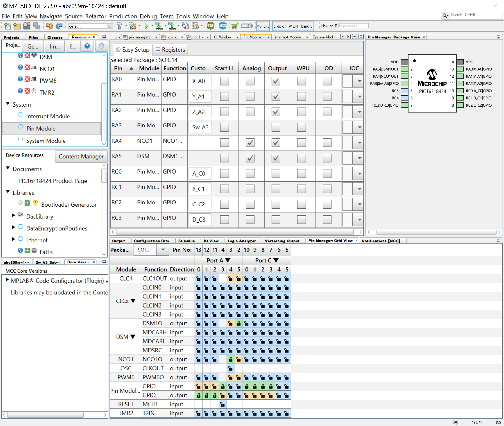The width and height of the screenshot is (504, 426).
Task: Click the blue help icon in Resources panel
Action: (x=87, y=46)
